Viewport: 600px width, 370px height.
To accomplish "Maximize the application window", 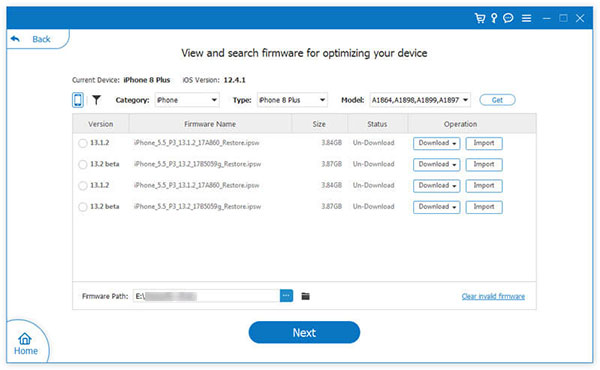I will tap(563, 18).
